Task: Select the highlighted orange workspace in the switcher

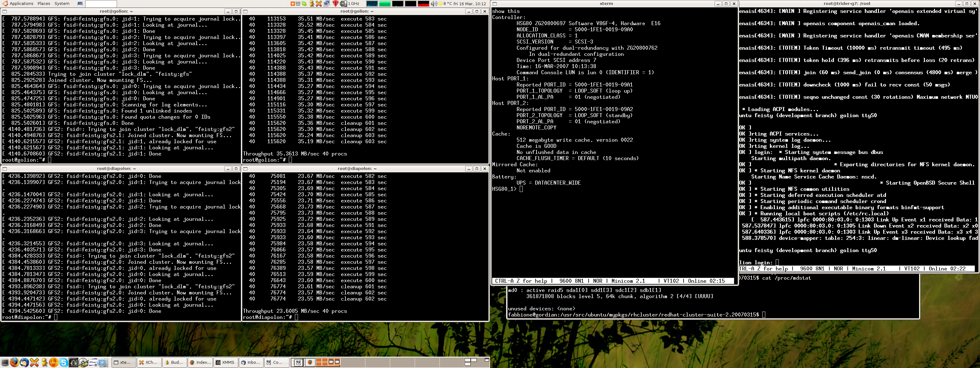Action: [x=328, y=362]
